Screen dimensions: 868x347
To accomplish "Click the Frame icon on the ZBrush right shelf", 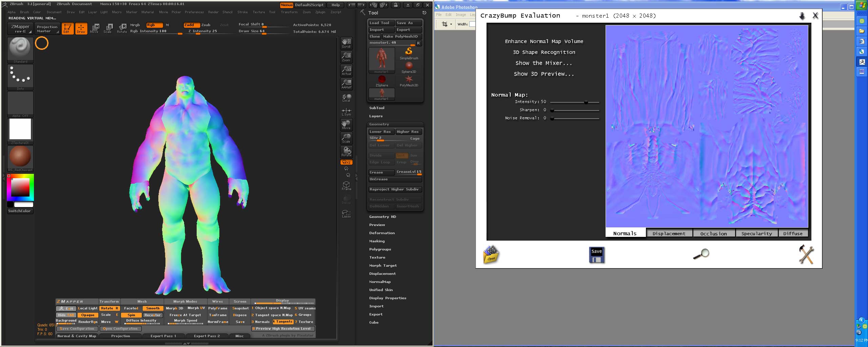I will point(346,185).
